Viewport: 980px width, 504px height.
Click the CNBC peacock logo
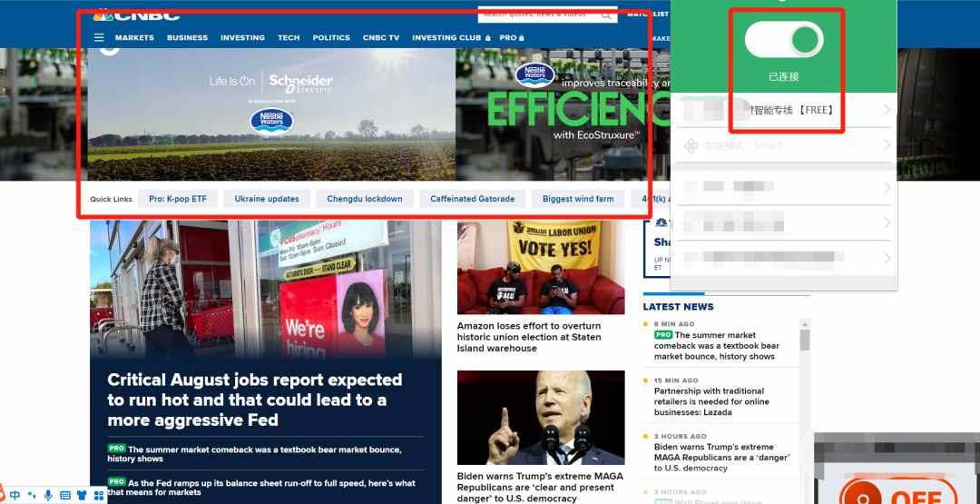tap(103, 15)
